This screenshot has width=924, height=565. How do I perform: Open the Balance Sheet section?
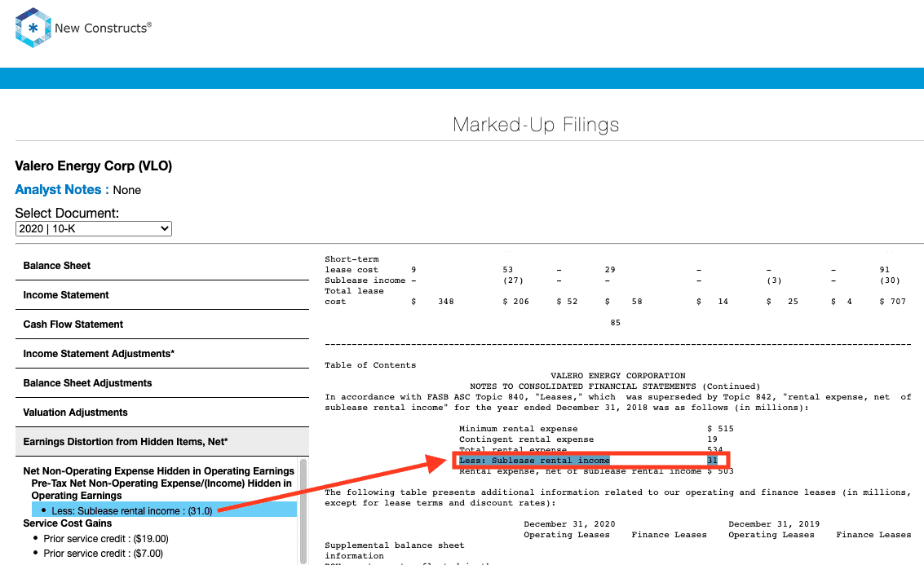[162, 266]
